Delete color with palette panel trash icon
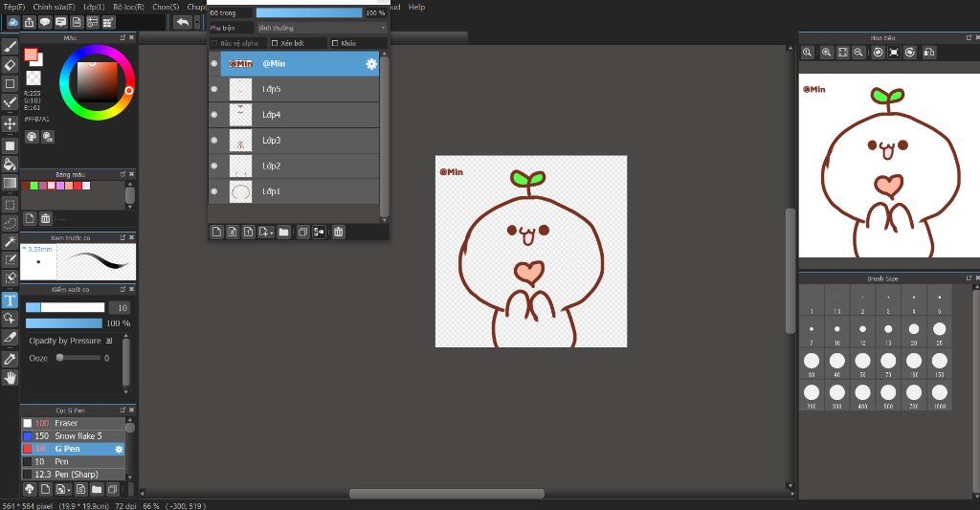This screenshot has height=510, width=980. click(46, 218)
